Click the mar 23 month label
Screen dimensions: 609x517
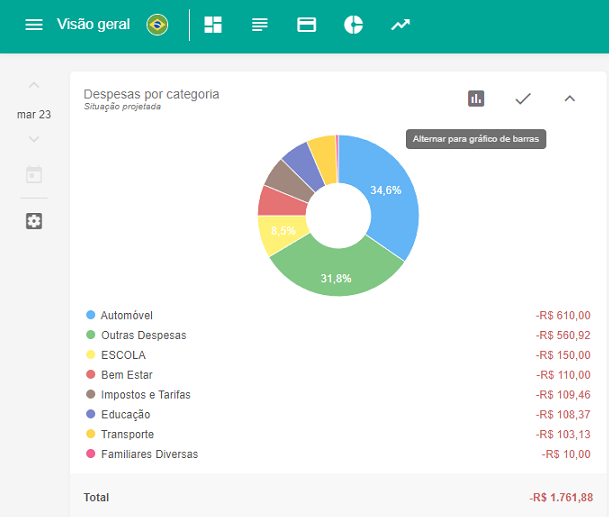pyautogui.click(x=34, y=113)
